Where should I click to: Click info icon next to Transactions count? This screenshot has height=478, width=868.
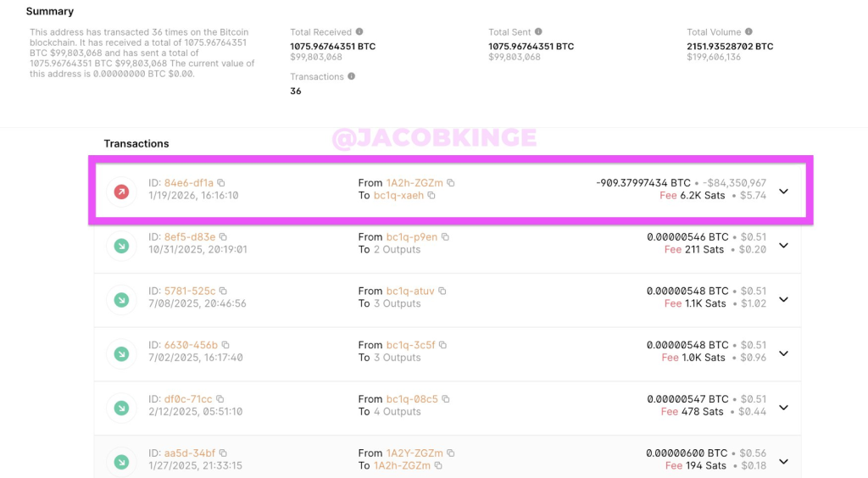(352, 76)
